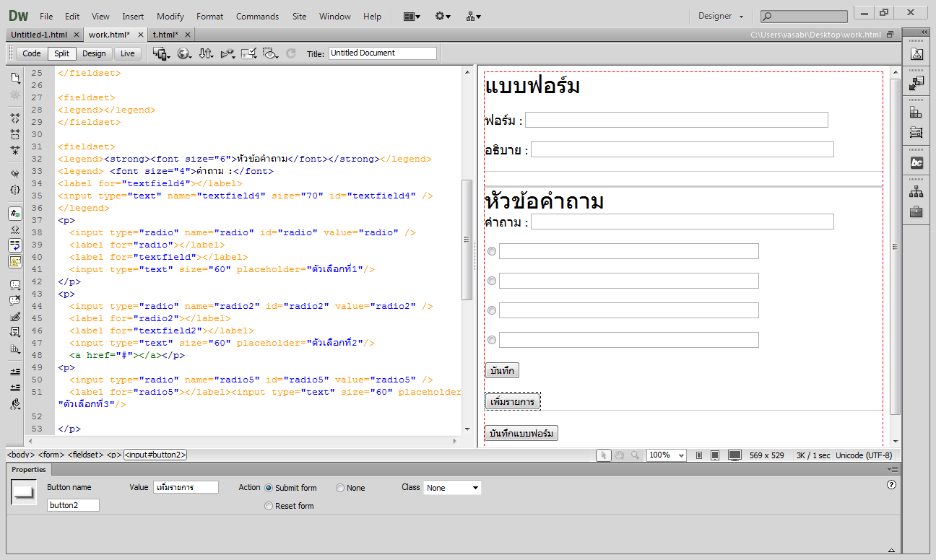Image resolution: width=936 pixels, height=560 pixels.
Task: Select Reset form radio button
Action: (269, 506)
